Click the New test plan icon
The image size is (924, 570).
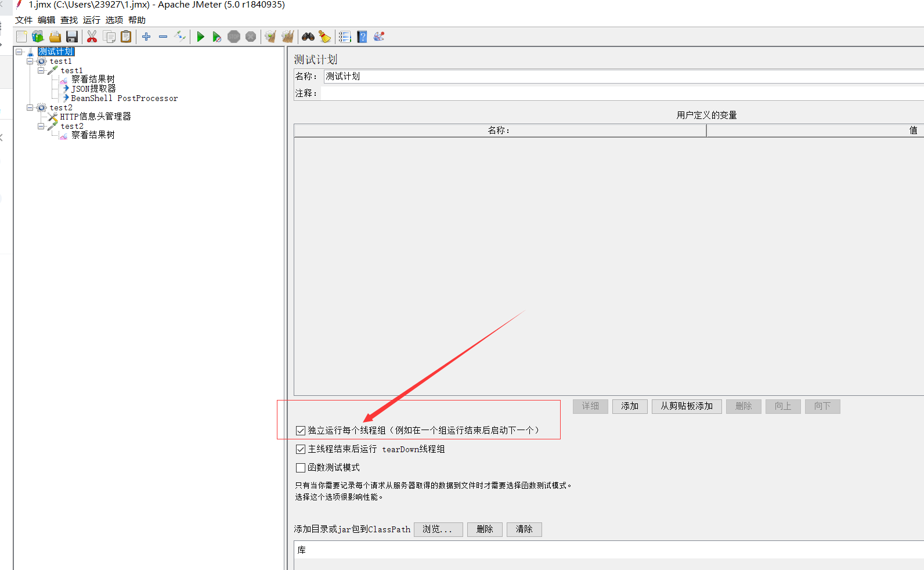(x=21, y=37)
